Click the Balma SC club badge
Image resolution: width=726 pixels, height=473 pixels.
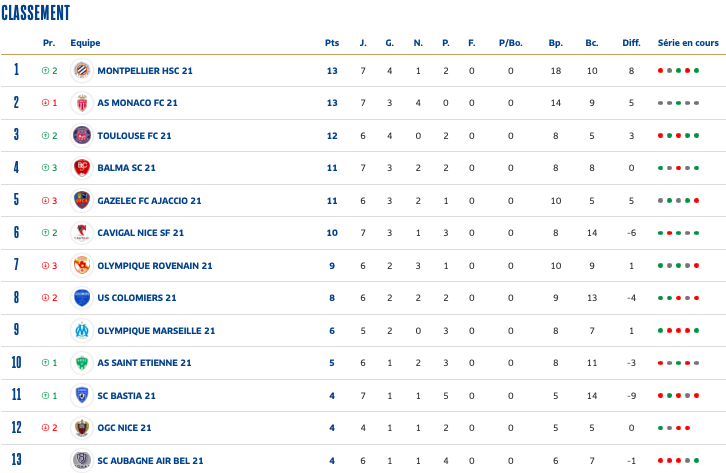point(82,168)
